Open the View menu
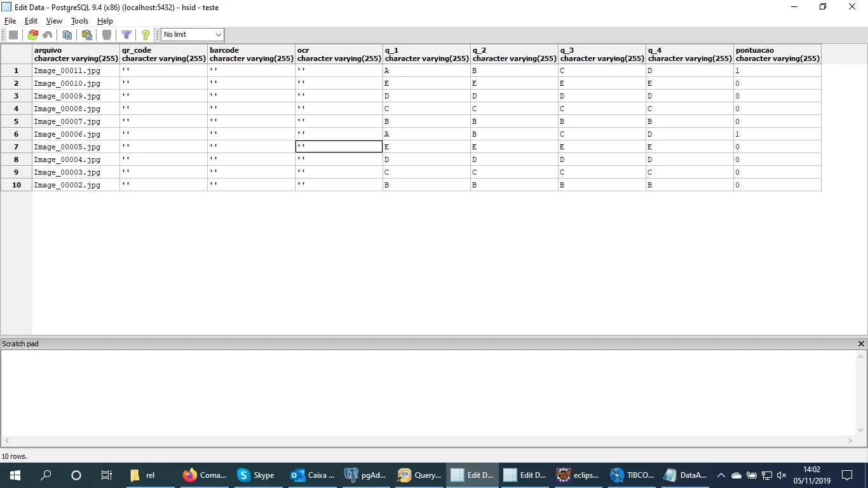The height and width of the screenshot is (488, 868). point(54,21)
